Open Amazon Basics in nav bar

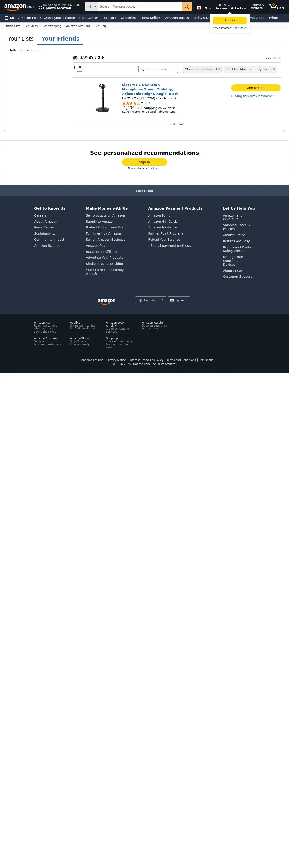[177, 18]
